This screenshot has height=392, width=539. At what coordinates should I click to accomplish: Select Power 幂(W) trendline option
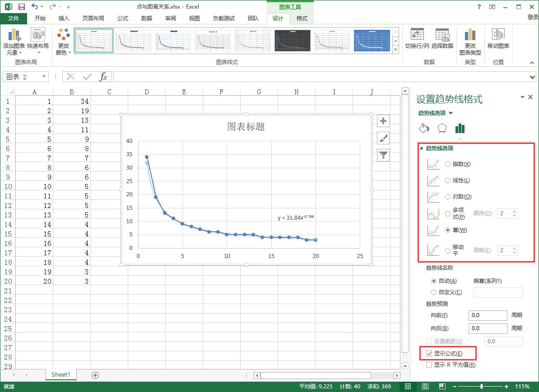pos(447,230)
